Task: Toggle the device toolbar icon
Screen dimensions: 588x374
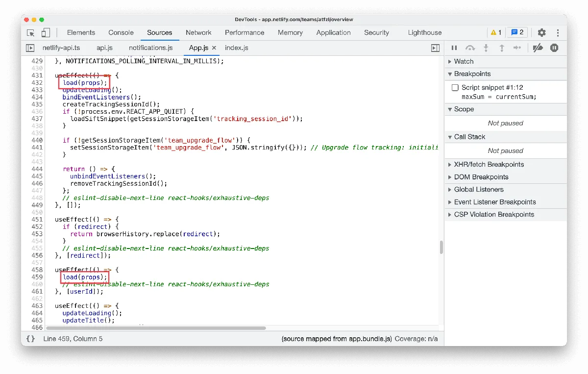Action: tap(46, 33)
